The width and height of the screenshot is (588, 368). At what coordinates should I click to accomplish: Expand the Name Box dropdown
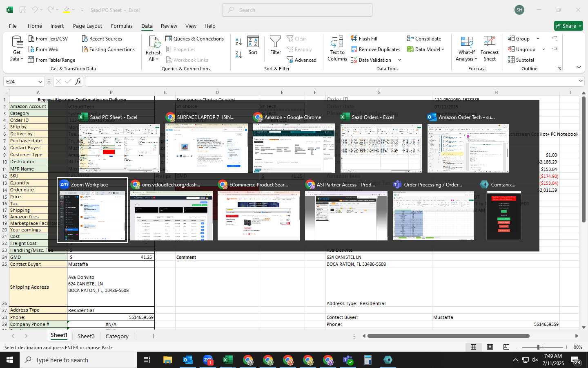(x=40, y=82)
